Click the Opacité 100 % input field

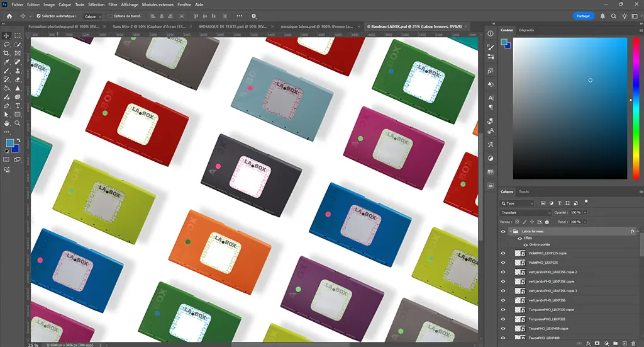pos(575,213)
